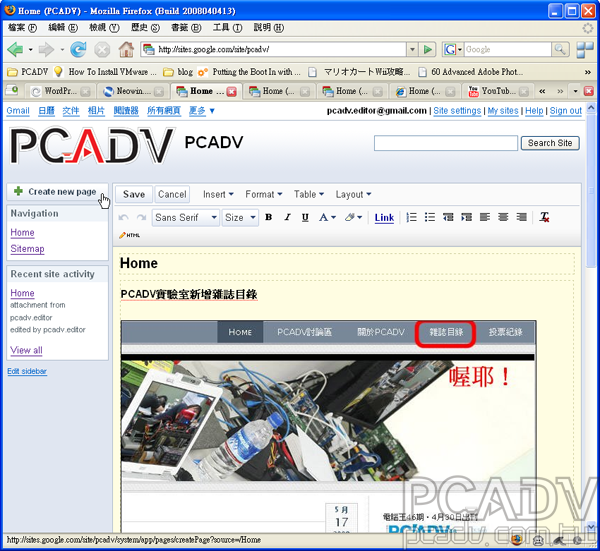
Task: Go to Firefox home page icon
Action: (x=127, y=48)
